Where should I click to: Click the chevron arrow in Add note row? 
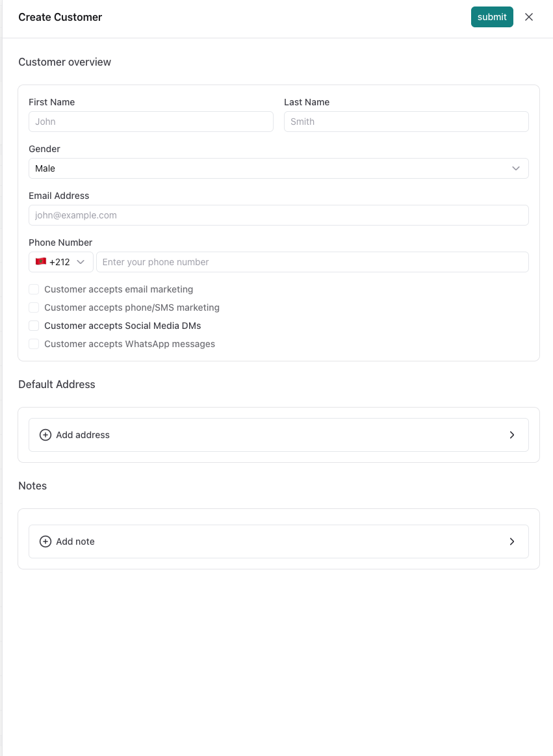tap(512, 541)
